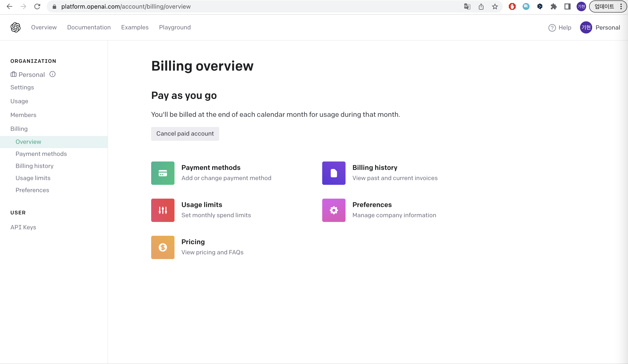Go to Documentation in the top navigation
The width and height of the screenshot is (628, 364).
click(x=89, y=27)
